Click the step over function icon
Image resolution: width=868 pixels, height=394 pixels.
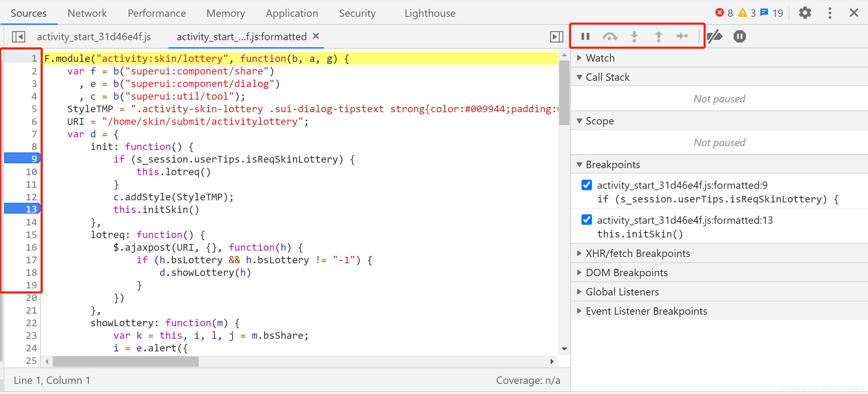(x=610, y=36)
